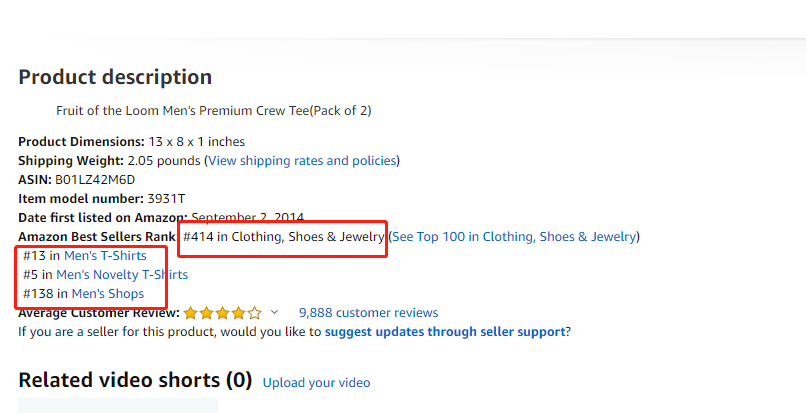This screenshot has height=413, width=806.
Task: Click suggest updates through seller support
Action: [x=445, y=332]
